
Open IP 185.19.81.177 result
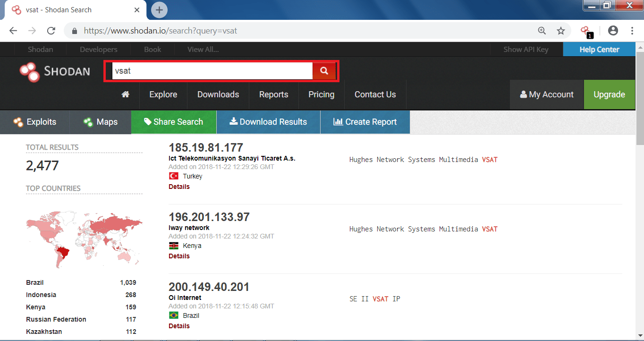[206, 147]
